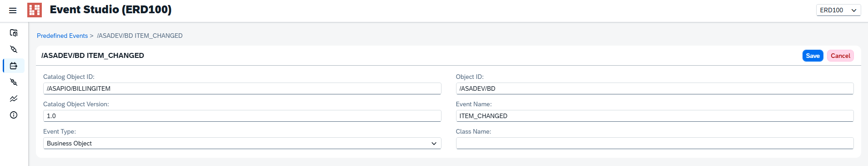Click the empty Class Name field
Viewport: 868px width, 166px height.
654,143
